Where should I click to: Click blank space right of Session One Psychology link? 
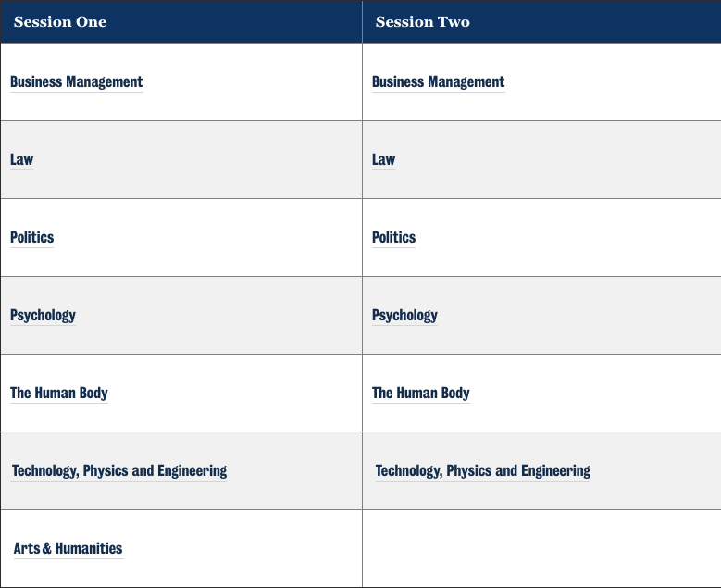pyautogui.click(x=213, y=315)
